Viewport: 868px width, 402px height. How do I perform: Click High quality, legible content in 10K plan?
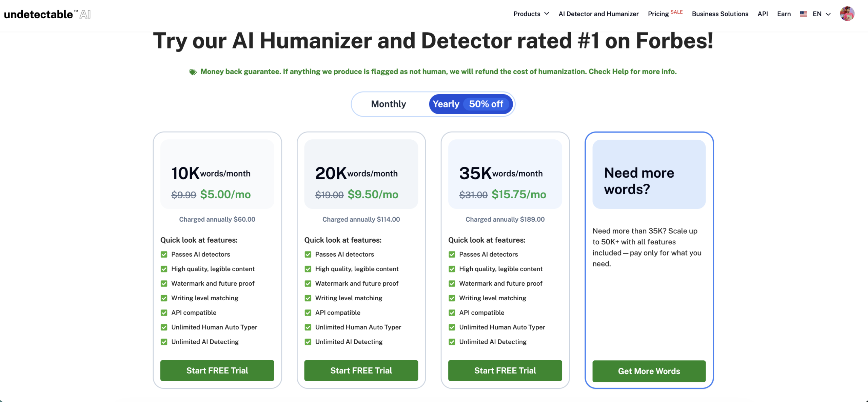(x=213, y=269)
